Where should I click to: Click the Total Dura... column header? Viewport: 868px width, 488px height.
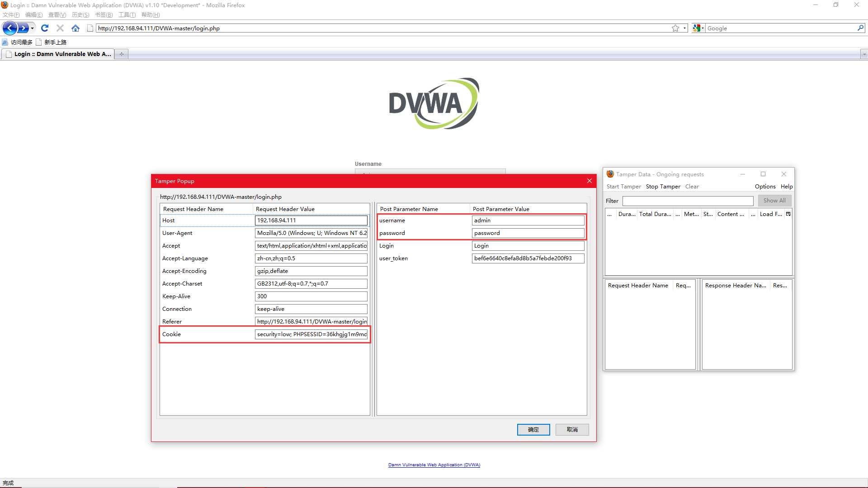[655, 214]
